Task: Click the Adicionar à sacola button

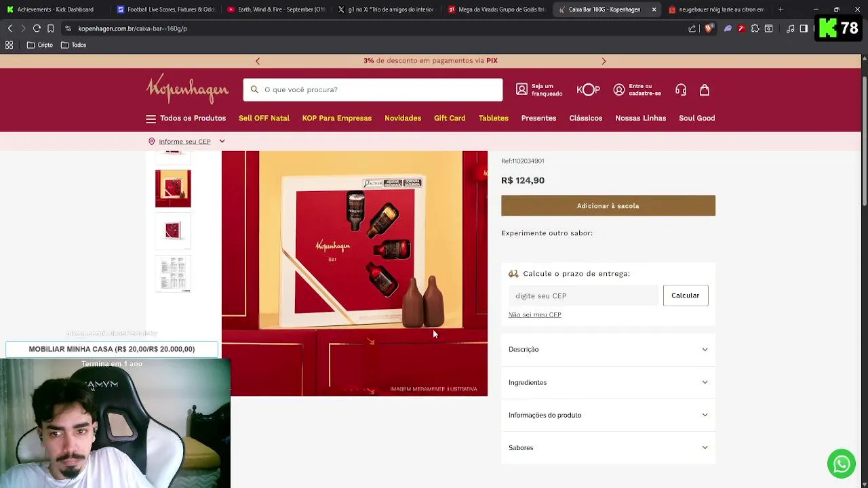Action: (x=608, y=206)
